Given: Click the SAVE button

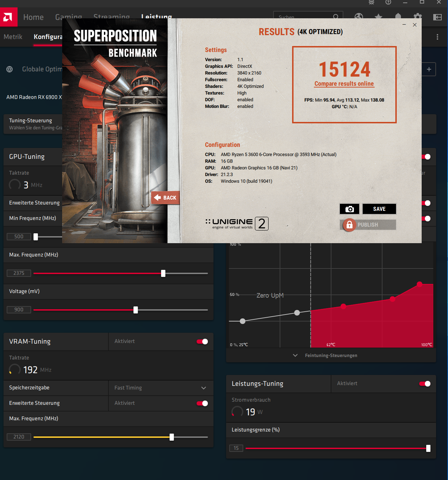Looking at the screenshot, I should (379, 209).
